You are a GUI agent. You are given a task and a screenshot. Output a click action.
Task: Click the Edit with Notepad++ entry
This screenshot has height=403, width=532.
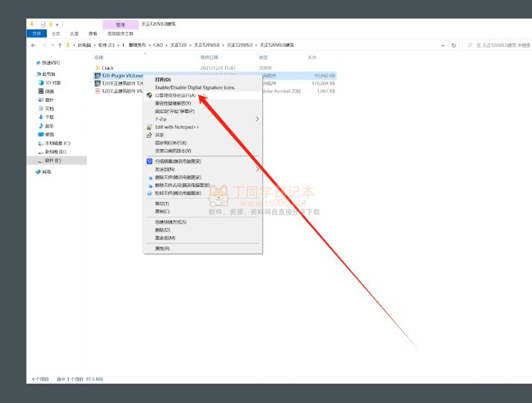[178, 127]
